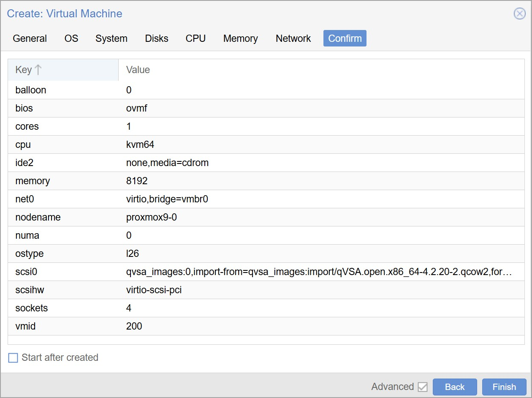Open the Network tab
Screen dimensions: 532x398
[293, 38]
